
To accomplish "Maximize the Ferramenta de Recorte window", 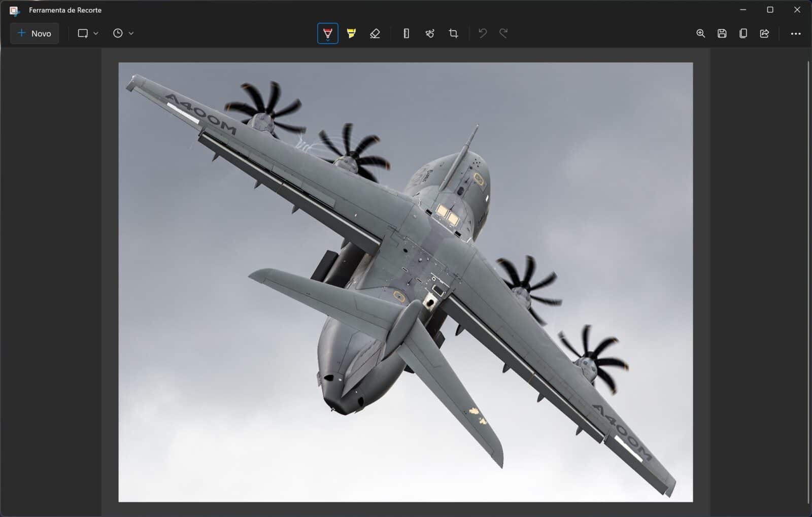I will tap(770, 10).
